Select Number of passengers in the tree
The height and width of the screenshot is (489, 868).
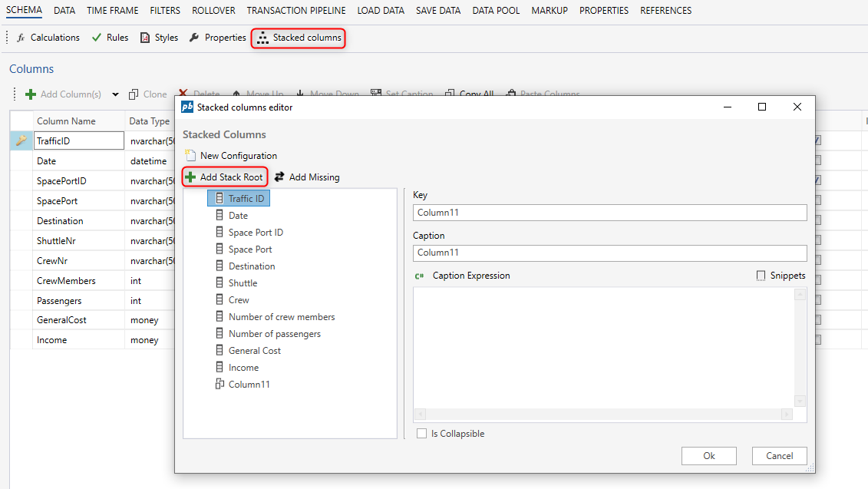(274, 334)
